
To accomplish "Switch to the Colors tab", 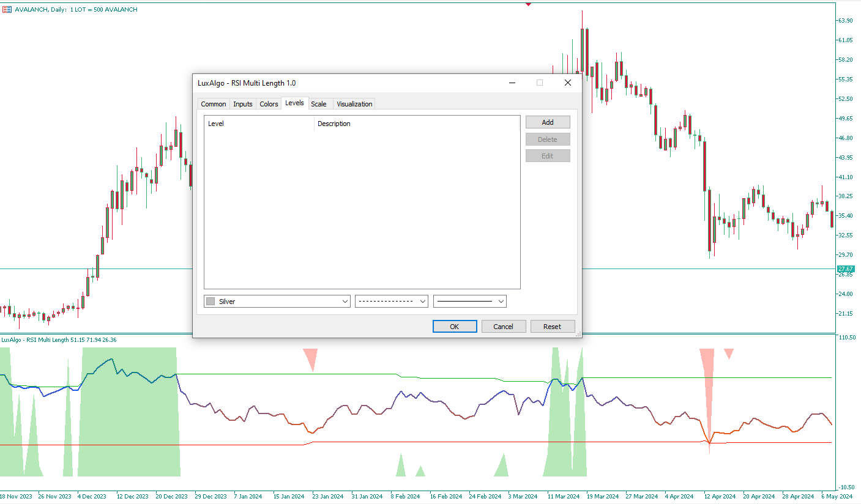I will [x=269, y=104].
